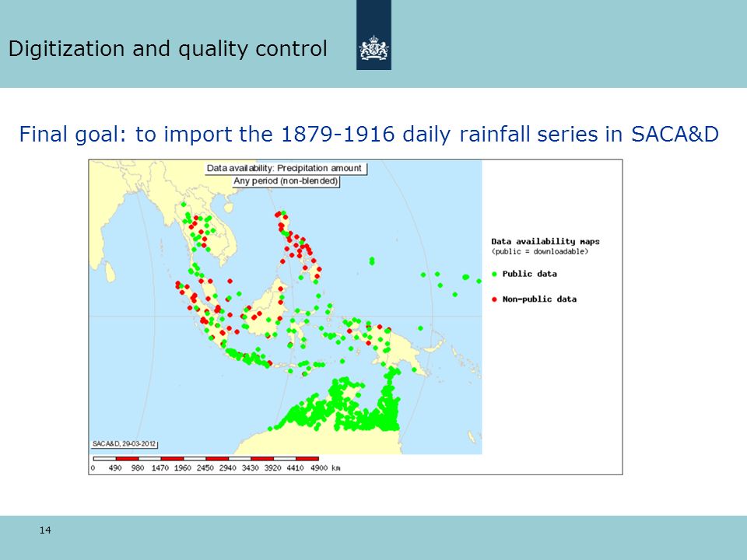Click the 'Data availability: Precipitation amount' label
747x560 pixels.
coord(286,169)
